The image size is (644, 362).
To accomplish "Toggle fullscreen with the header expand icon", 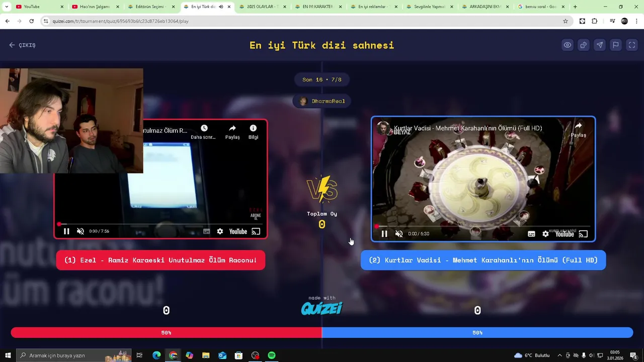I will pyautogui.click(x=632, y=45).
